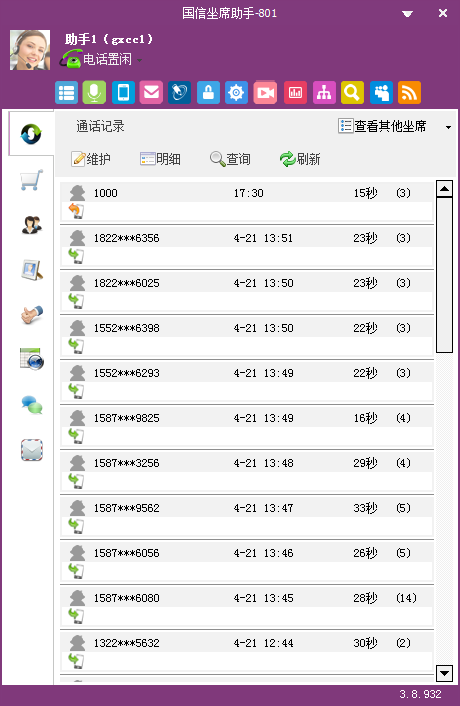Select call record 1587***3256

[x=247, y=472]
